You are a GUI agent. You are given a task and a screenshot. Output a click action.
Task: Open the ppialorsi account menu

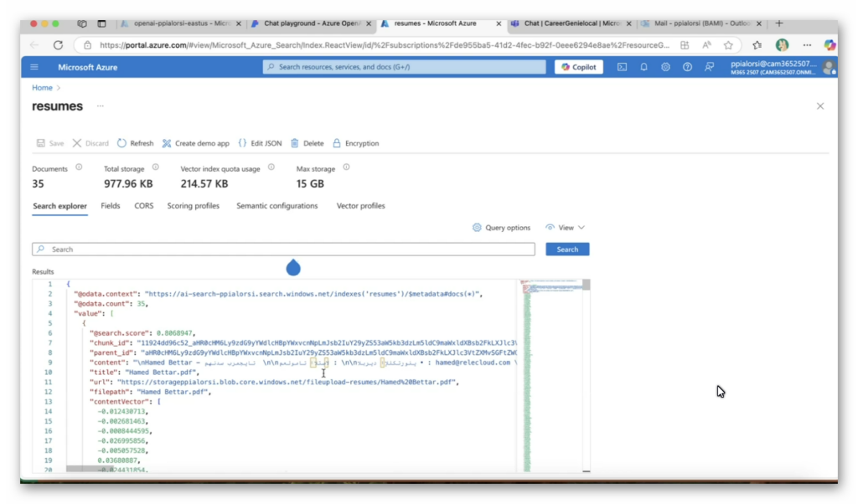tap(783, 67)
